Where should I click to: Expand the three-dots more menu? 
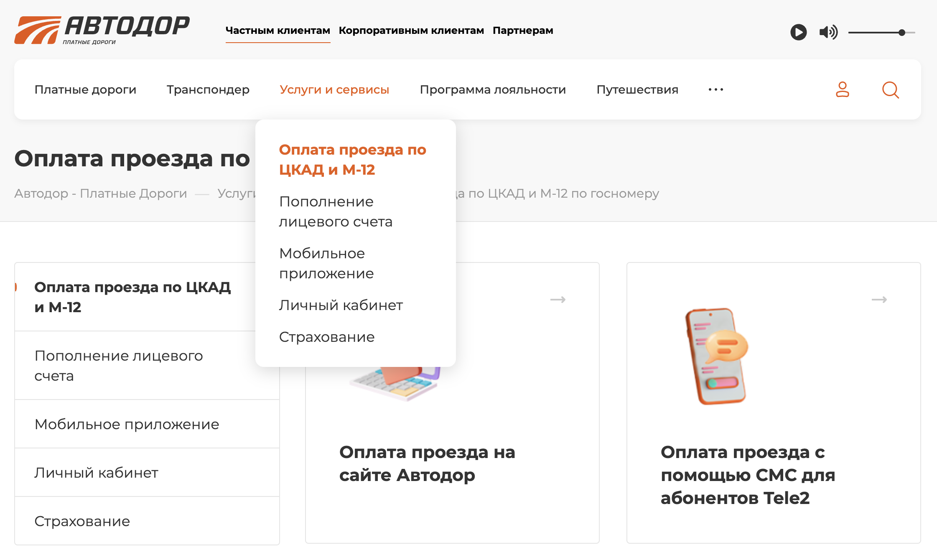(x=716, y=89)
